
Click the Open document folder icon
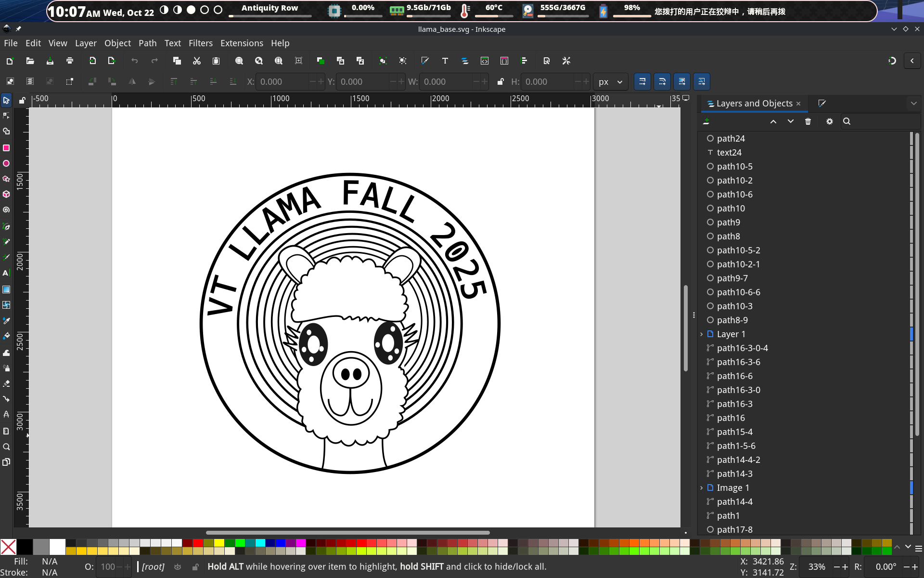pos(30,61)
